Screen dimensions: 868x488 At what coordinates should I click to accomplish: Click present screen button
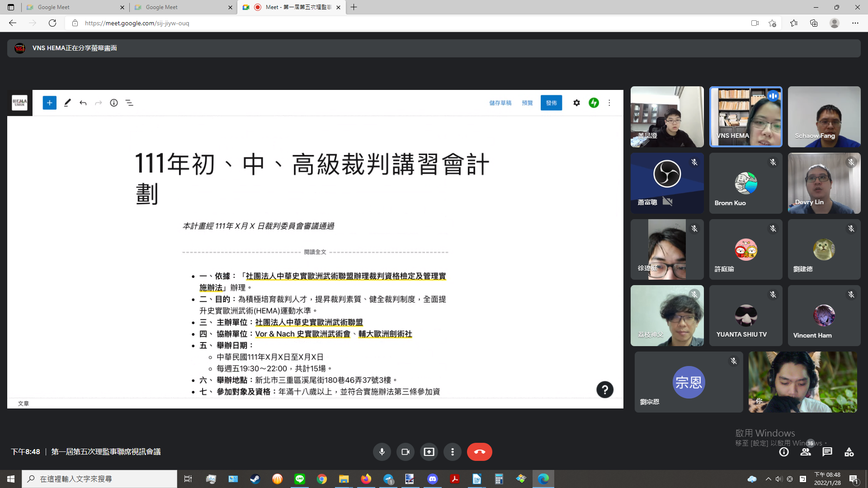[x=429, y=452]
